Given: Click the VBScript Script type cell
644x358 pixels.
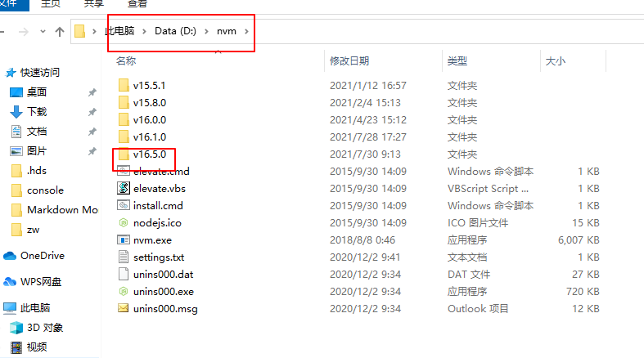Looking at the screenshot, I should pos(488,188).
